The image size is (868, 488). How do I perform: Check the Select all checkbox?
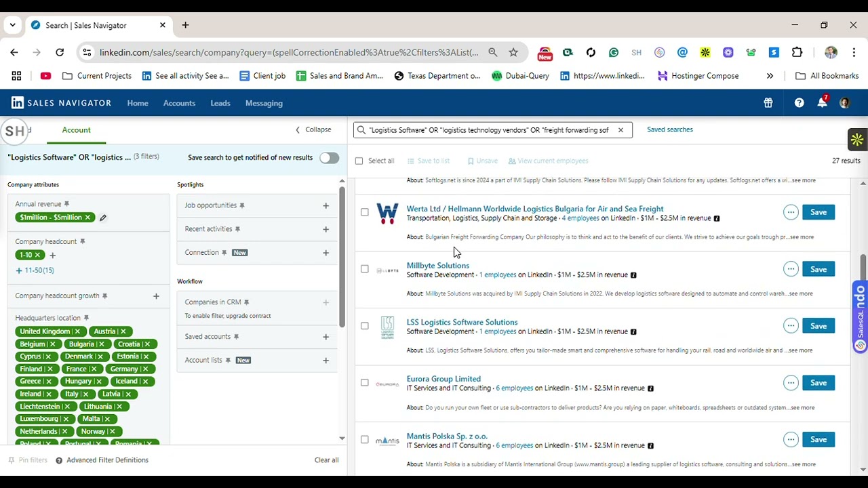pos(359,161)
